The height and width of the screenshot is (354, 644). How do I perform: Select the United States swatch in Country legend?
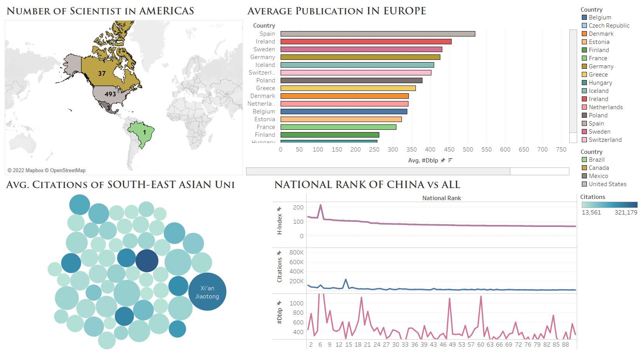585,184
